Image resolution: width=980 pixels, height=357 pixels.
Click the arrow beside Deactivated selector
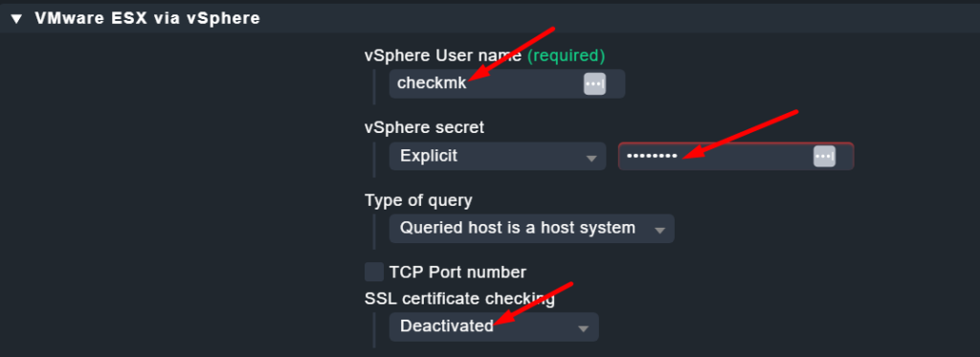(583, 329)
